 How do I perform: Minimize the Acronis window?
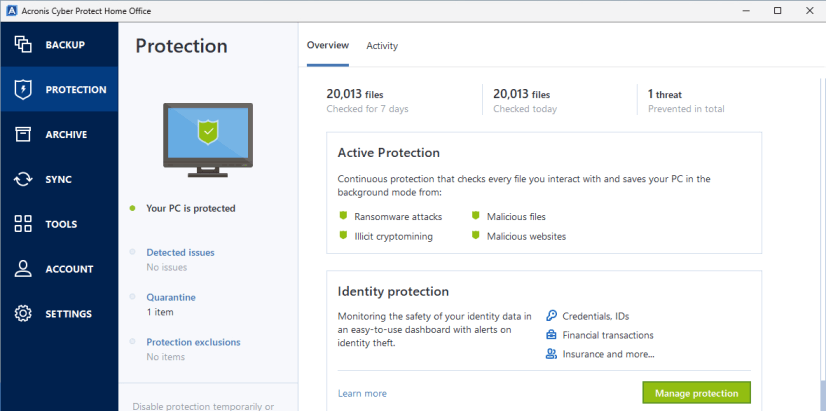(x=746, y=11)
